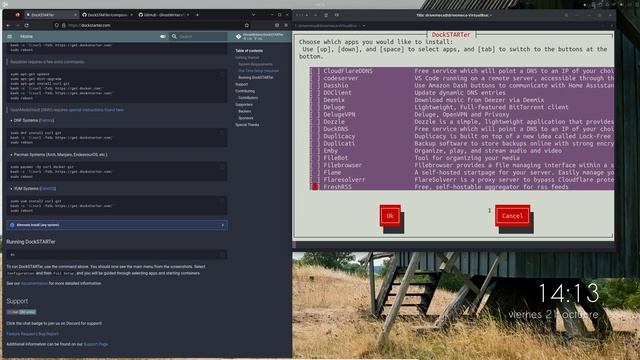The image size is (640, 360).
Task: Open the terminal title dropdown in header bar
Action: click(454, 15)
